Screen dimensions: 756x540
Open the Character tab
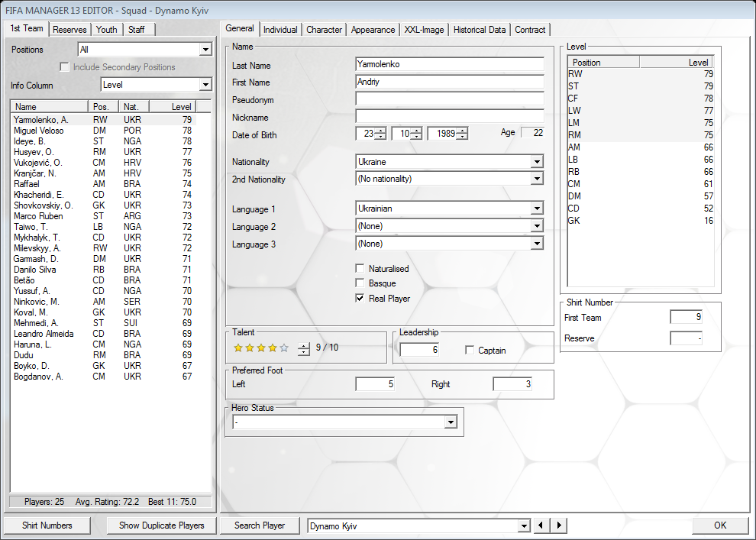point(324,30)
